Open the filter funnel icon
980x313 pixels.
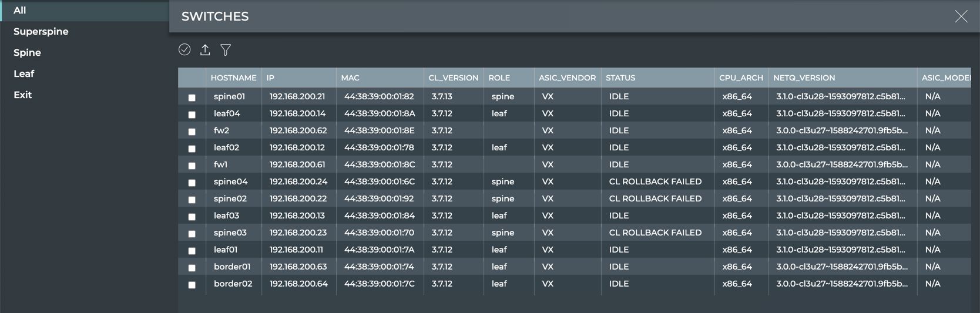coord(226,50)
